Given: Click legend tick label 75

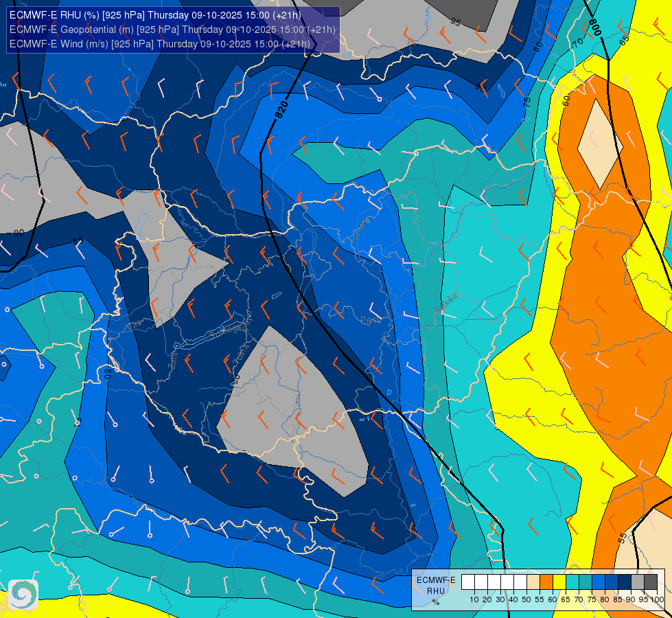Looking at the screenshot, I should pyautogui.click(x=592, y=599).
